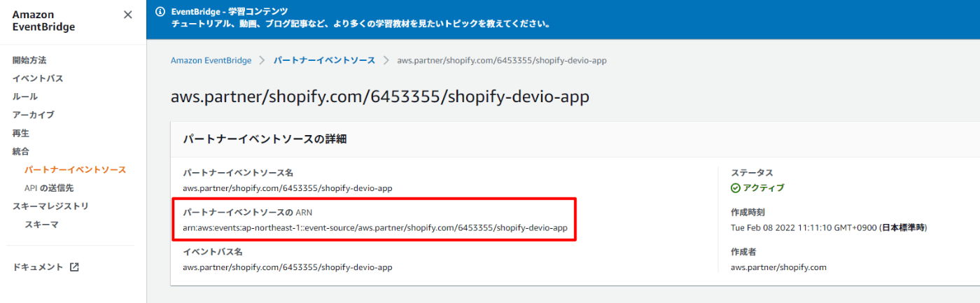Click the page heading aws.partner/shopify.com/6453355/shopify-devio-app
This screenshot has width=980, height=303.
[x=380, y=97]
